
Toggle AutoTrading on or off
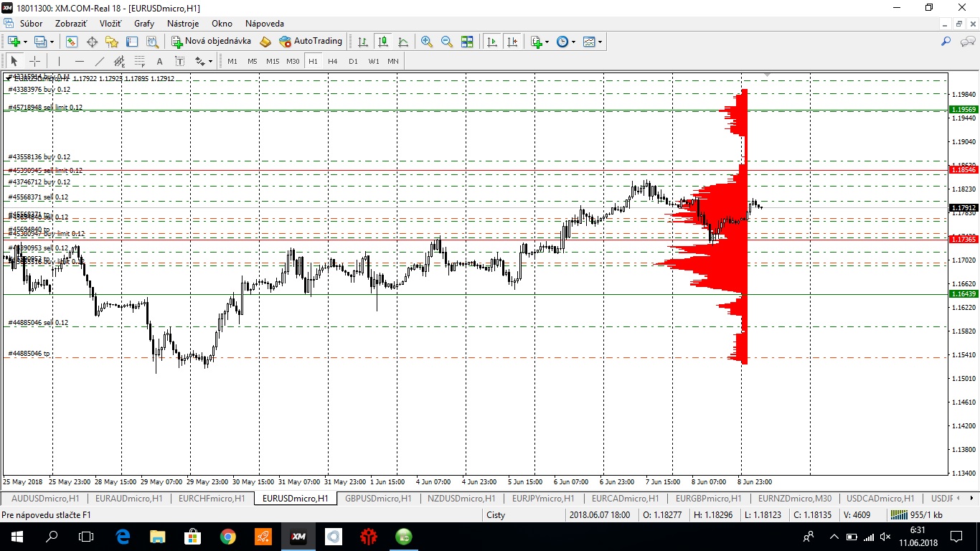click(x=311, y=42)
